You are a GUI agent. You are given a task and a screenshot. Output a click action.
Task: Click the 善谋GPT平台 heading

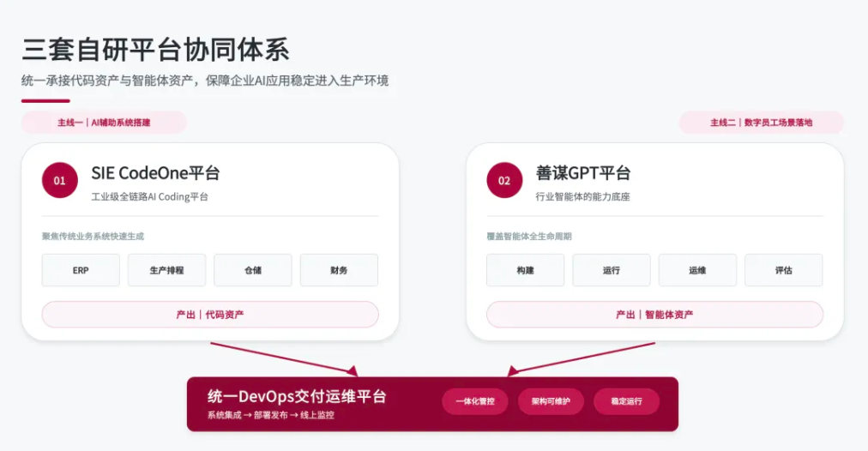(583, 173)
